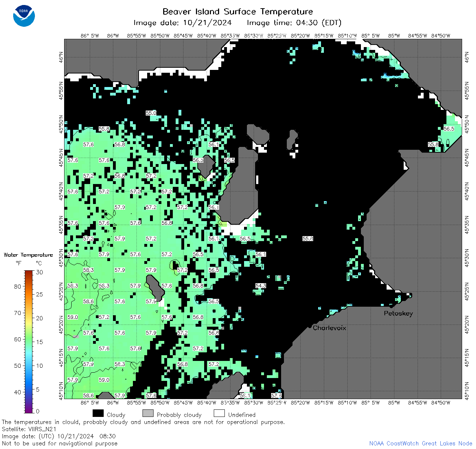
Task: Click the 40 Fahrenheit scale tick
Action: tap(17, 392)
